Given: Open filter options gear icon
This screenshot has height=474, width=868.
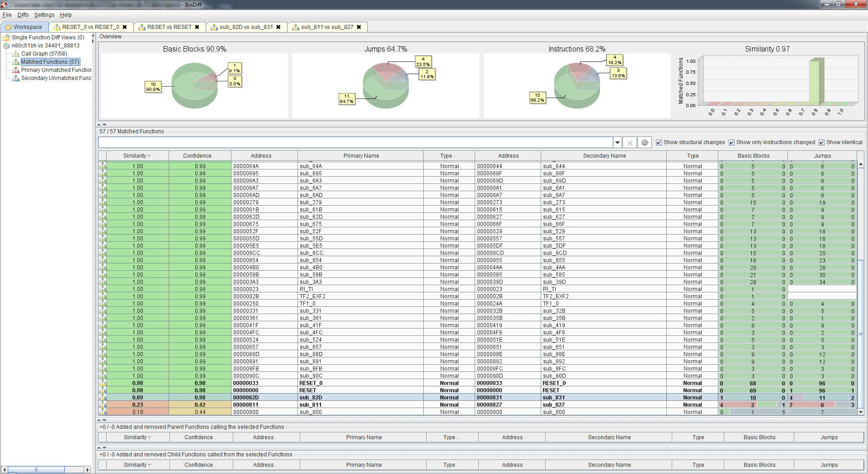Looking at the screenshot, I should click(645, 142).
